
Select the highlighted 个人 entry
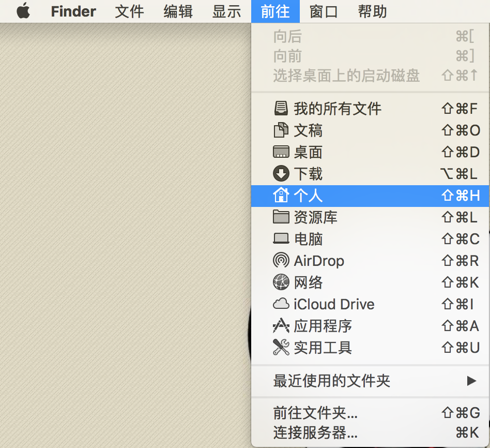(x=370, y=196)
